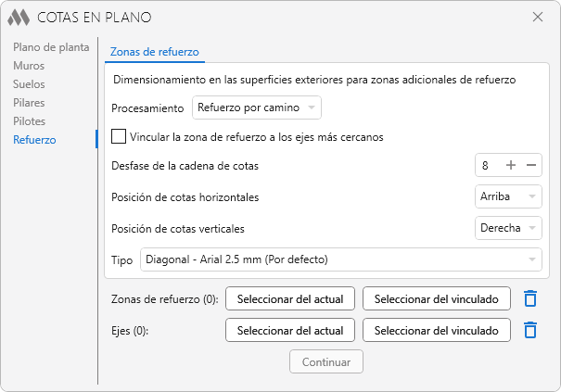Increase Desfase de la cadena with plus

[511, 165]
